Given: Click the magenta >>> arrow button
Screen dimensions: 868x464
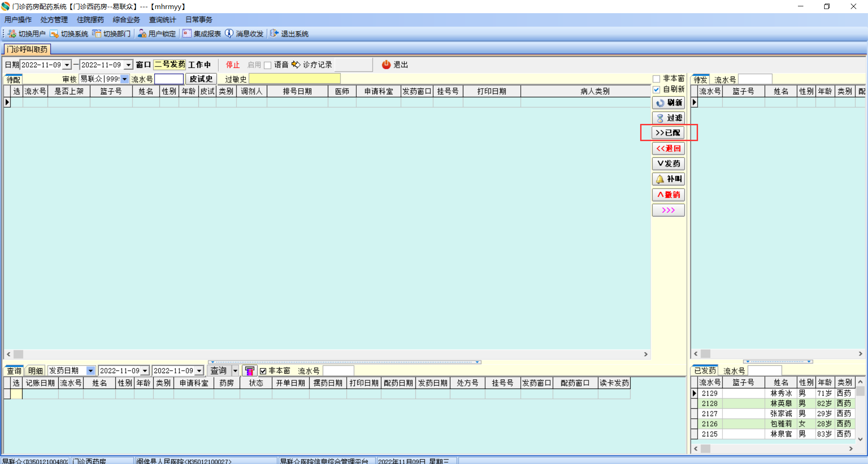Looking at the screenshot, I should click(669, 210).
